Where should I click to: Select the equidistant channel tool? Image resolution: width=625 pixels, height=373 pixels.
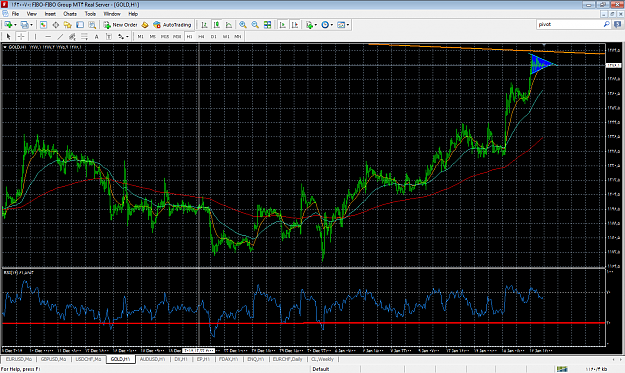(72, 37)
